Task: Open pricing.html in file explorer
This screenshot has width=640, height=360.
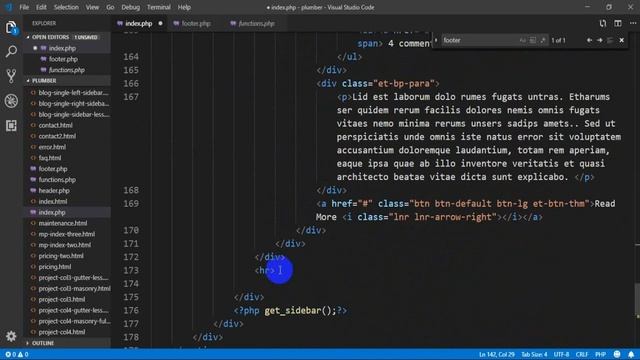Action: click(55, 267)
